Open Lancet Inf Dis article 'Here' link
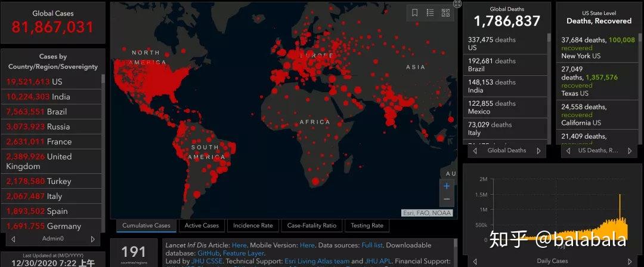Viewport: 644px width, 267px height. pyautogui.click(x=239, y=245)
